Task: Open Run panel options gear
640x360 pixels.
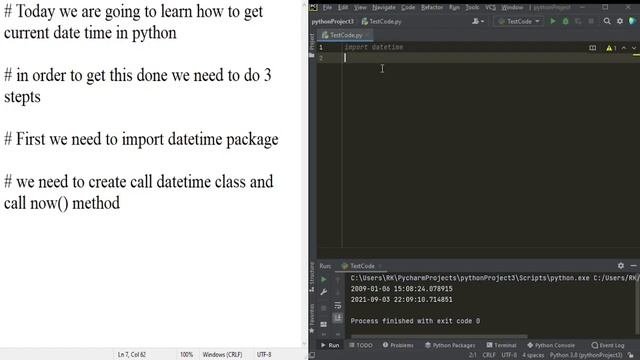Action: 620,266
